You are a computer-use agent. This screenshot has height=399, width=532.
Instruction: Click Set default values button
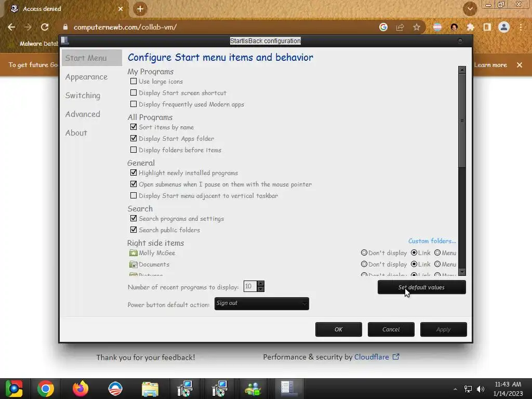point(421,287)
